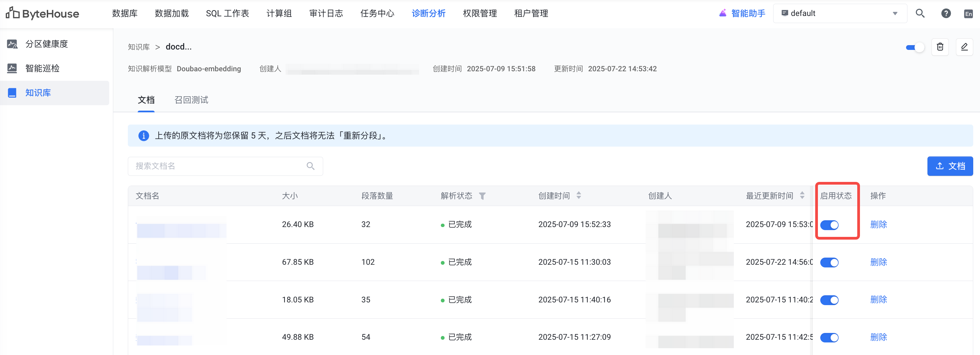Open the 诊断分析 menu
The width and height of the screenshot is (980, 355).
428,13
